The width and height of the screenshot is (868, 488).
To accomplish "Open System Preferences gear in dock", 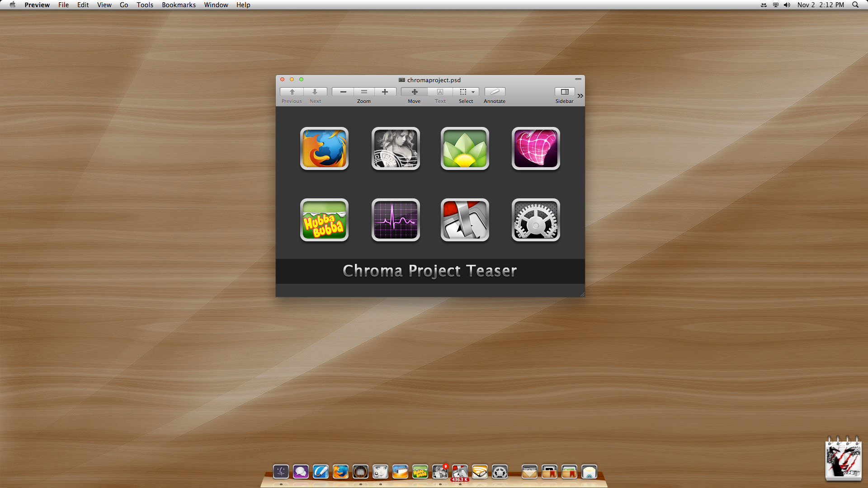I will [500, 472].
